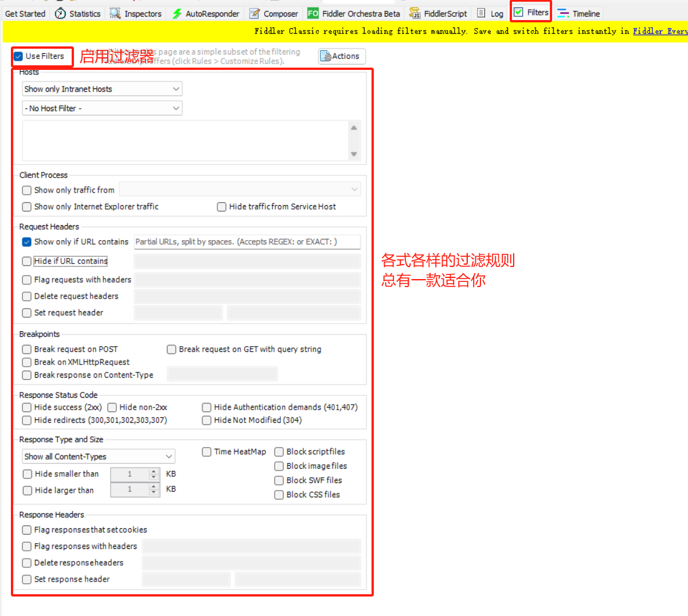Enable Flag responses that set cookies

pos(27,530)
